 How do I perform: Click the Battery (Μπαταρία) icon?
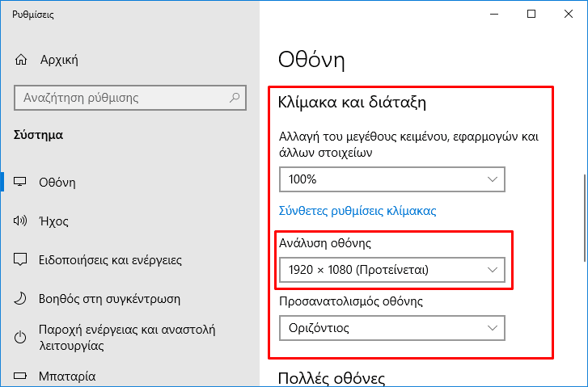[22, 376]
